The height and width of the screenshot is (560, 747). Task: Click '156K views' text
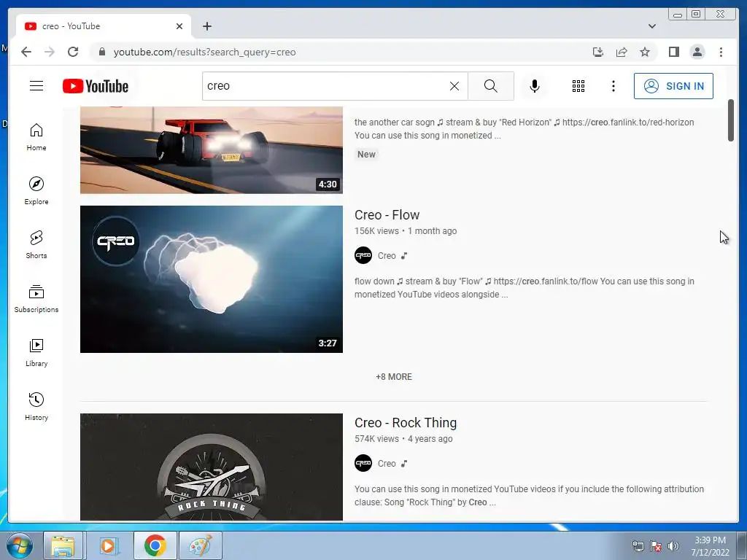click(376, 231)
